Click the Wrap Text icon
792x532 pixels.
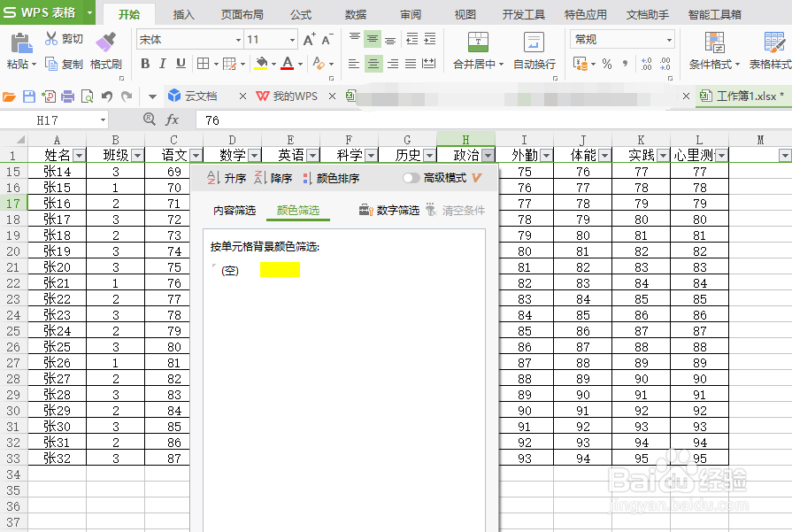click(x=534, y=42)
